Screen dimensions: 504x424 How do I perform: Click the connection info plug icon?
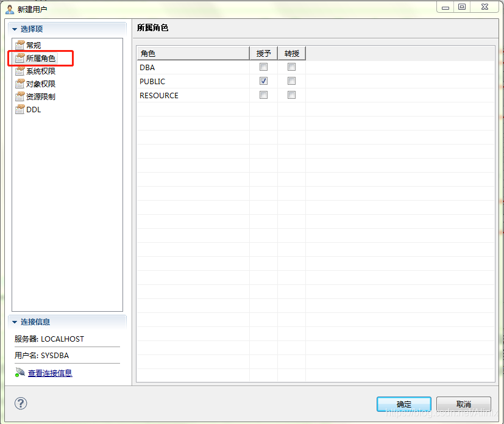click(x=20, y=373)
